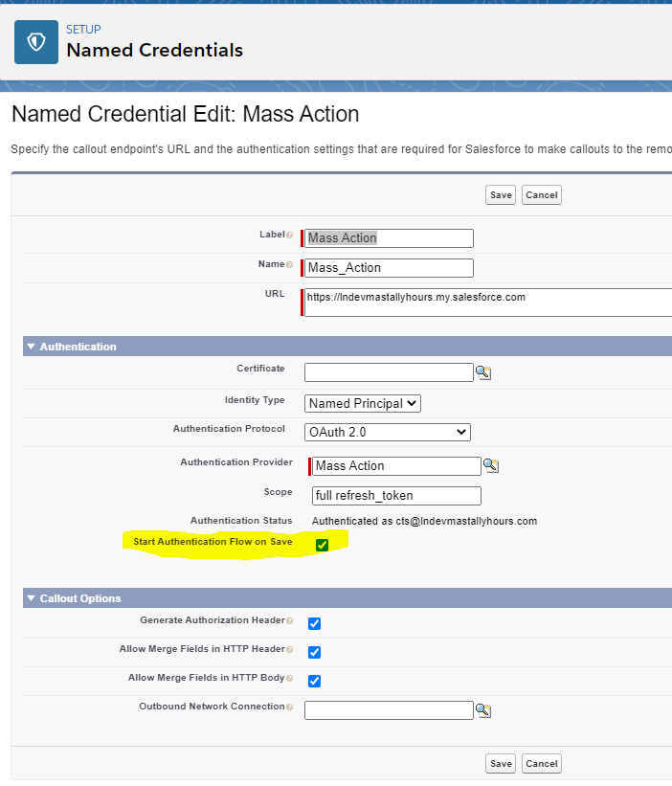Open the Authentication Provider lookup magnifier
Viewport: 672px width, 786px height.
point(491,464)
